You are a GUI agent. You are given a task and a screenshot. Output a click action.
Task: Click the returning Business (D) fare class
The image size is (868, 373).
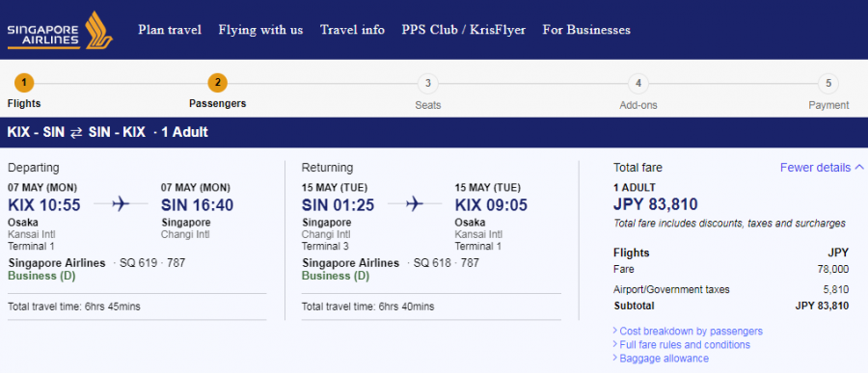(x=336, y=277)
